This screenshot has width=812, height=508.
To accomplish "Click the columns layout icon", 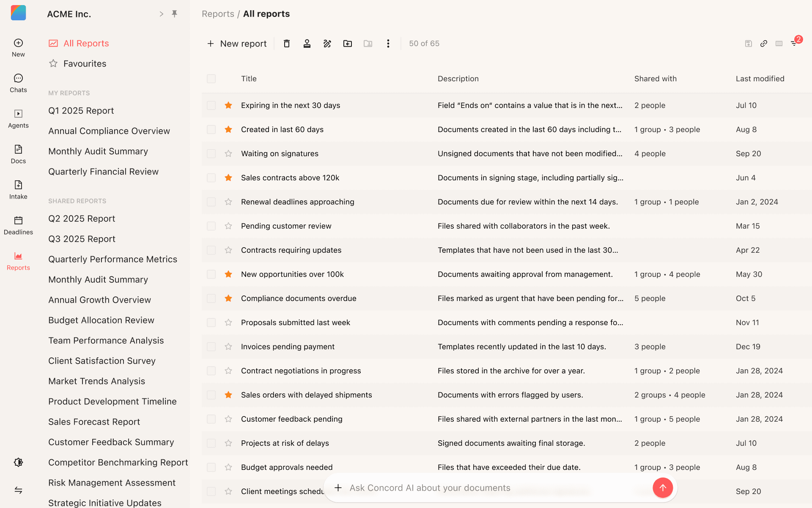I will [779, 44].
